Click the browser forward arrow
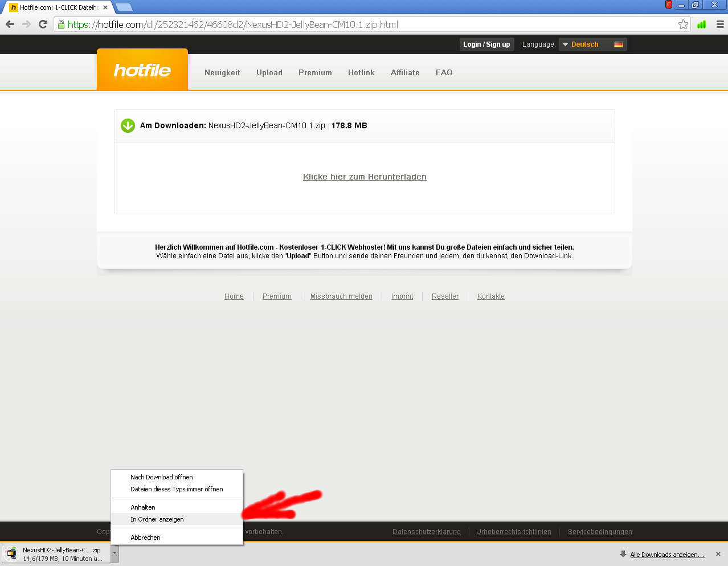Viewport: 728px width, 566px height. pos(26,25)
